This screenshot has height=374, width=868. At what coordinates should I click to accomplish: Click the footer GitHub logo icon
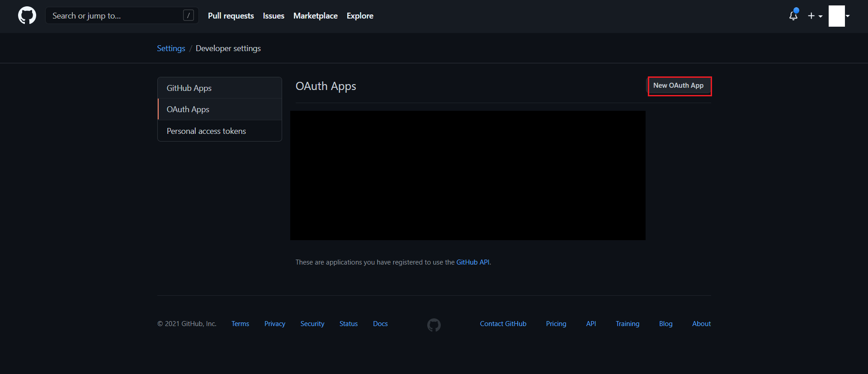coord(434,325)
